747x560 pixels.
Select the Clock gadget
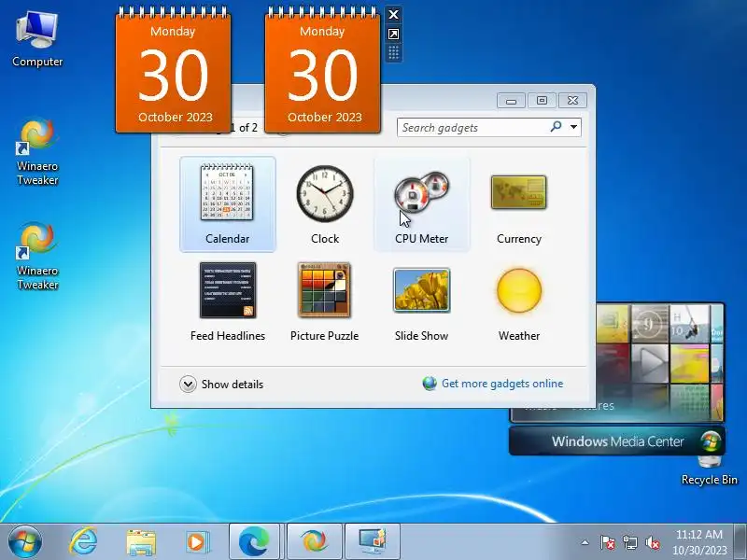(325, 203)
